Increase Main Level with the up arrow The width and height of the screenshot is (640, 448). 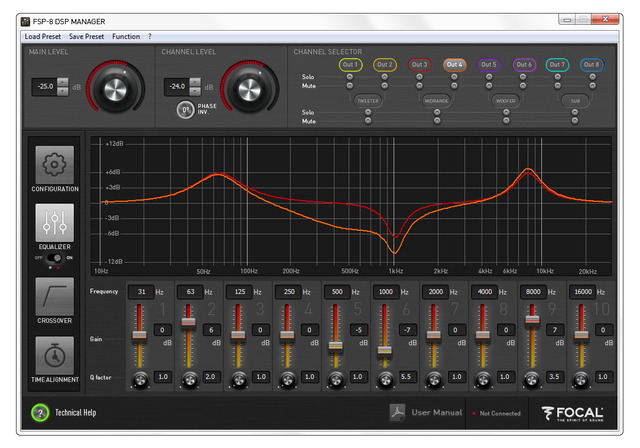[x=63, y=82]
